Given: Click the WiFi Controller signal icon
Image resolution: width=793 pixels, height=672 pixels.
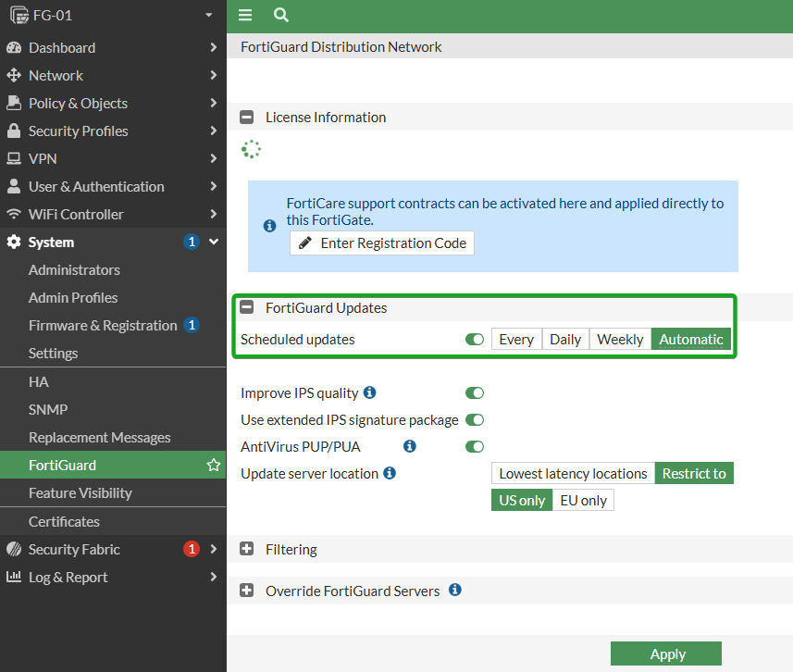Looking at the screenshot, I should (14, 214).
